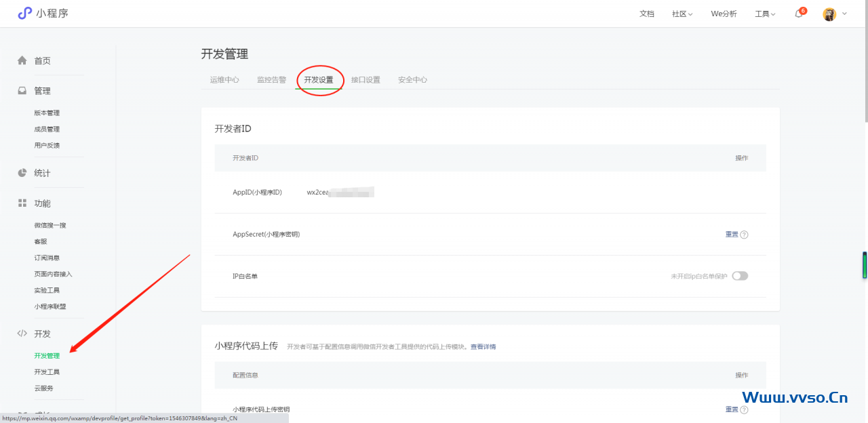
Task: Click the 首页 home icon in sidebar
Action: [x=22, y=60]
